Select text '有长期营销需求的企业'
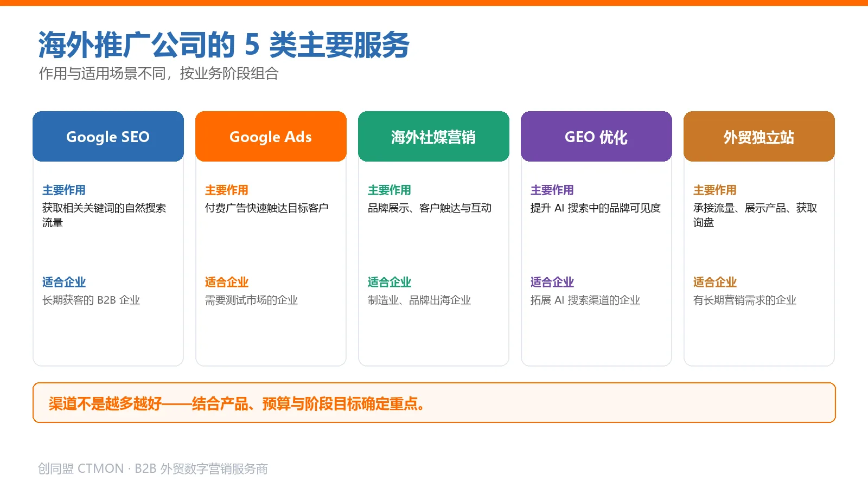This screenshot has width=868, height=488. pos(745,300)
